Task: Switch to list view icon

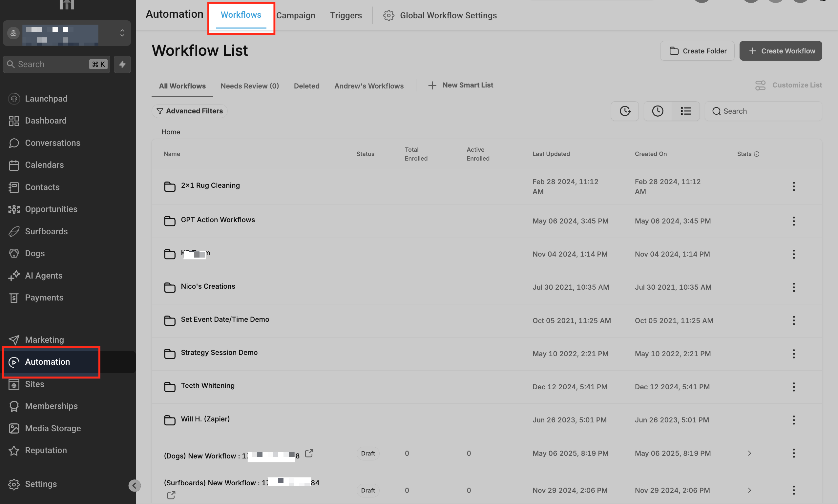Action: pos(686,111)
